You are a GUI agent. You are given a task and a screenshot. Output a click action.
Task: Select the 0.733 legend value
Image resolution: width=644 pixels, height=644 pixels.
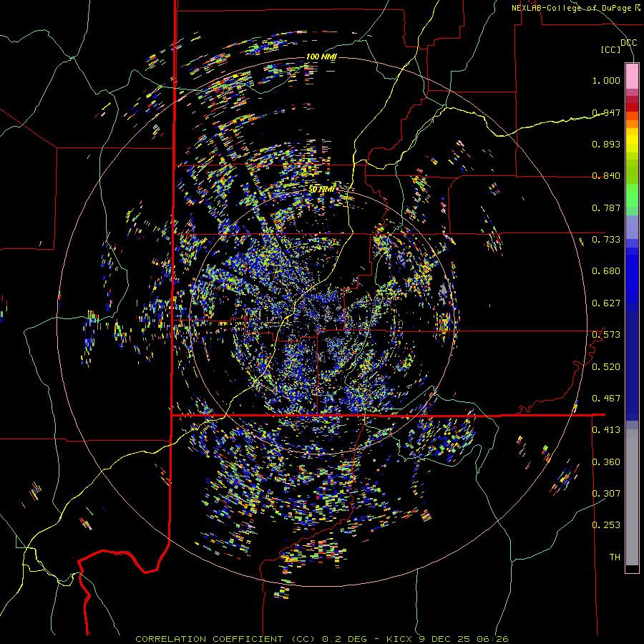point(606,240)
